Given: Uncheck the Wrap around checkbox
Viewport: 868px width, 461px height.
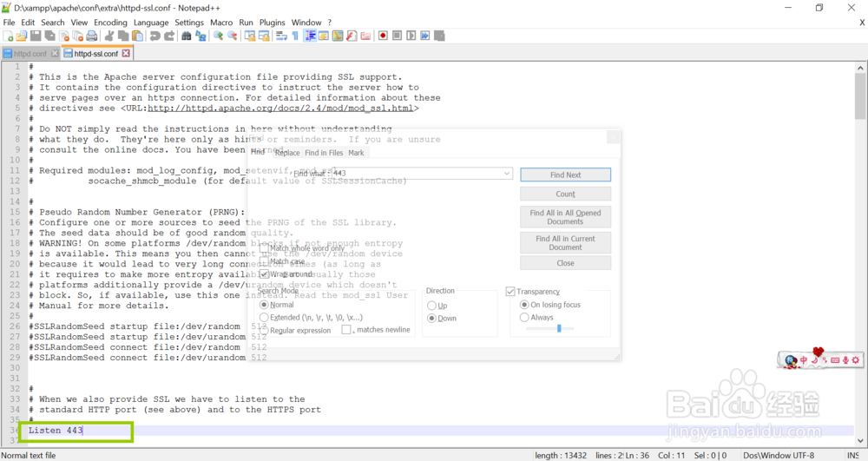Looking at the screenshot, I should coord(265,274).
